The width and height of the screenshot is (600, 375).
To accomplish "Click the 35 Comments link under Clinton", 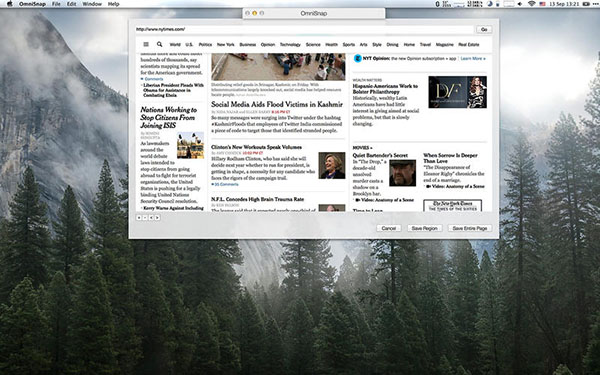I will [225, 184].
